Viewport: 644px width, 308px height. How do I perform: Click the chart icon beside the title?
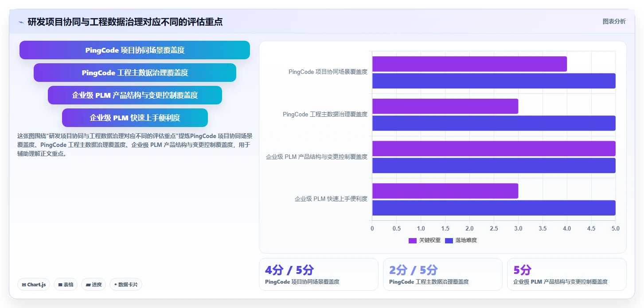pos(21,22)
